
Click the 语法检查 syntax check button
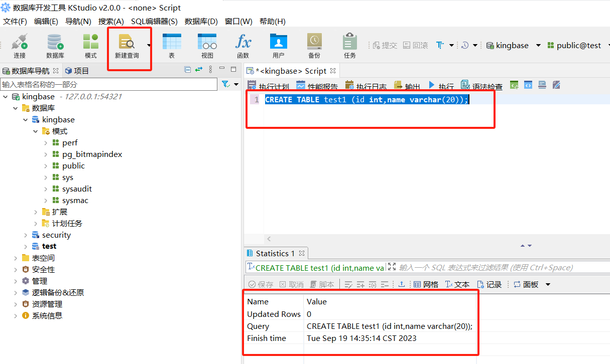[481, 86]
